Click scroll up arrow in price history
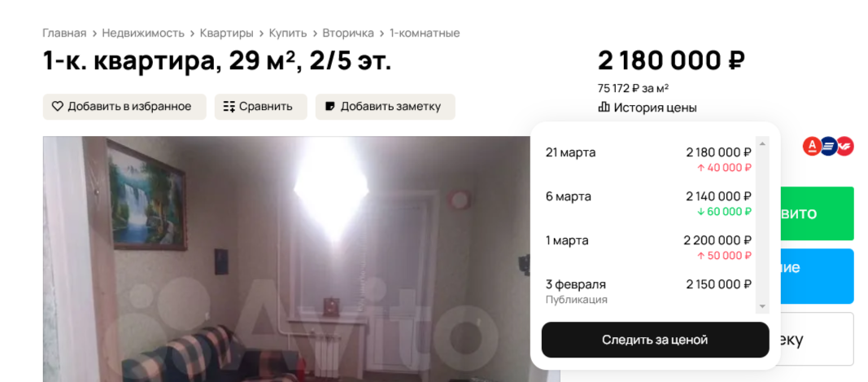Screen dimensions: 868x382 tap(762, 143)
